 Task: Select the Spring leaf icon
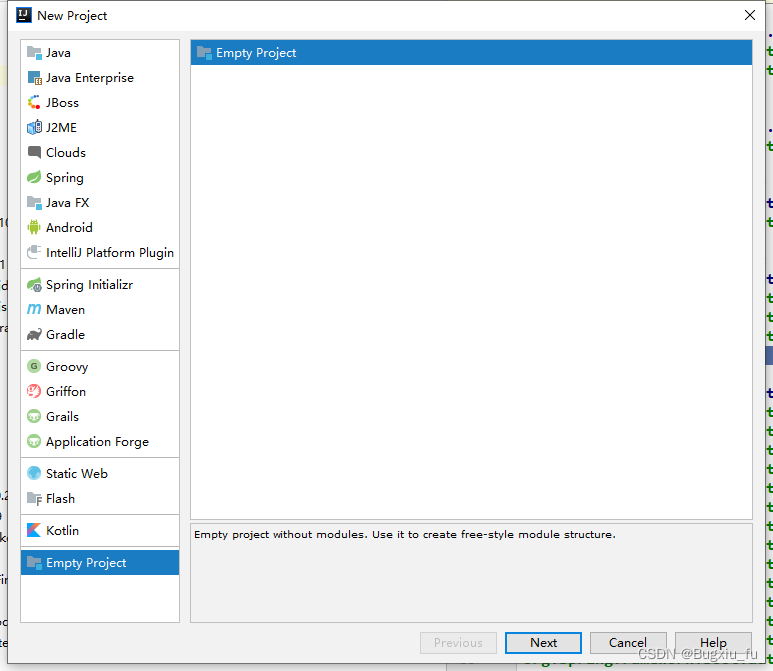click(x=34, y=177)
